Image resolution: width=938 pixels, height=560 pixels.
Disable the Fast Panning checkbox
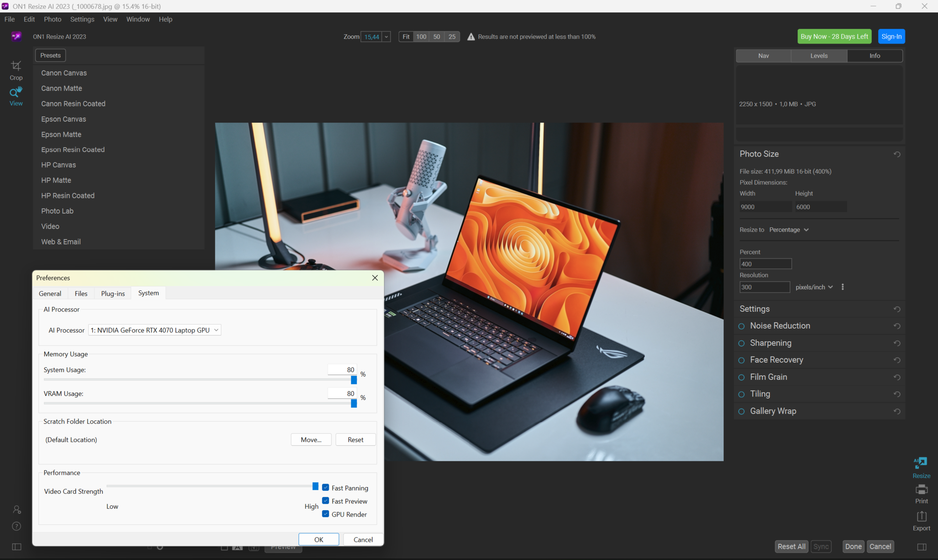326,487
